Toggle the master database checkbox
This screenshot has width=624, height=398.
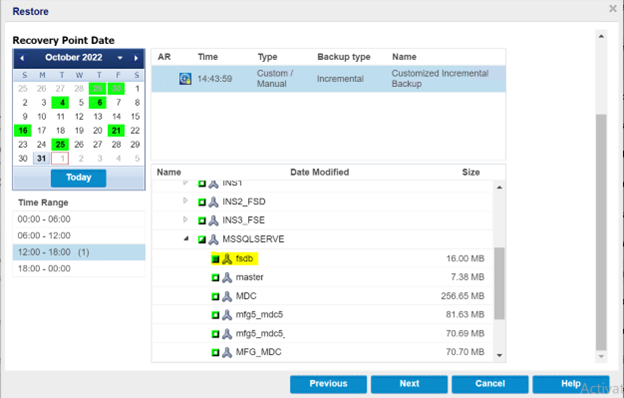215,277
